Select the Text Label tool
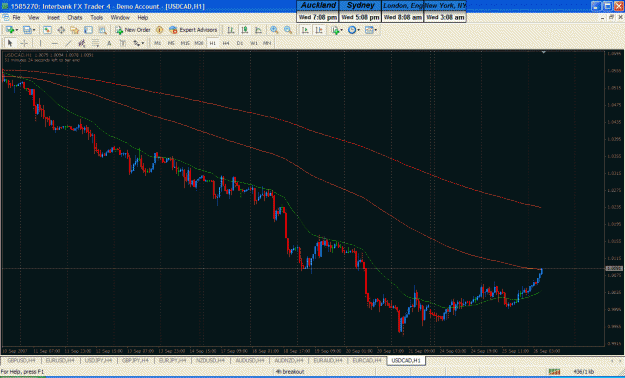 coord(122,43)
